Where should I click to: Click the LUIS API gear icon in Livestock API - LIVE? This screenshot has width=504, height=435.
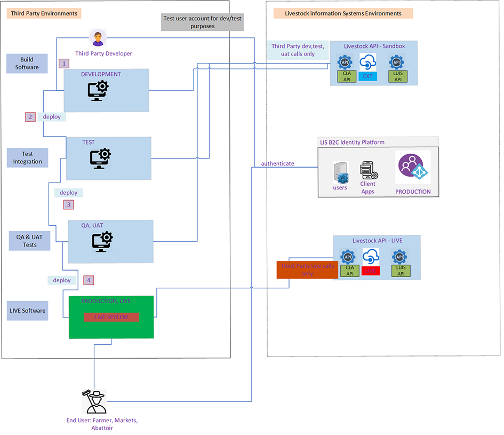400,257
